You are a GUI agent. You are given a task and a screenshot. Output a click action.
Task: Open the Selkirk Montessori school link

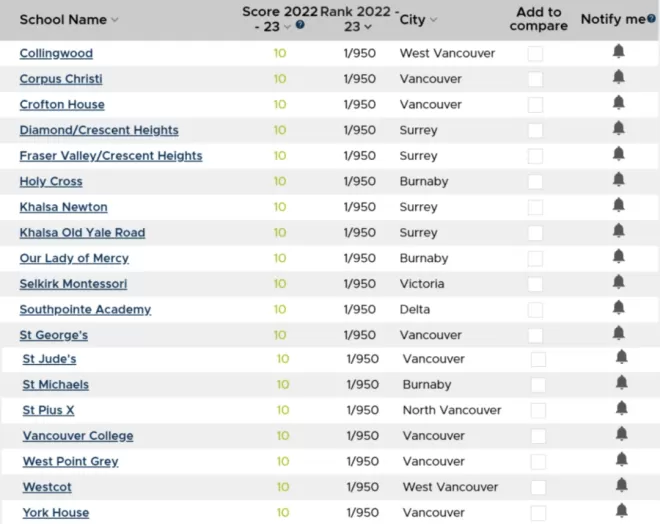pos(73,284)
